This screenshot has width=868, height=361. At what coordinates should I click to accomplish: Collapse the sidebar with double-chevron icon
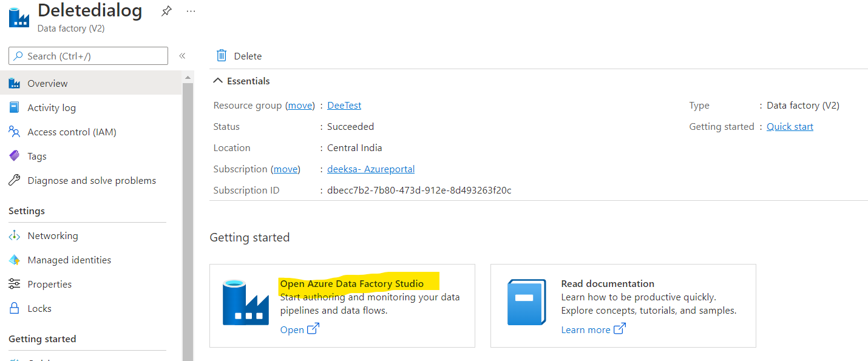[x=182, y=56]
